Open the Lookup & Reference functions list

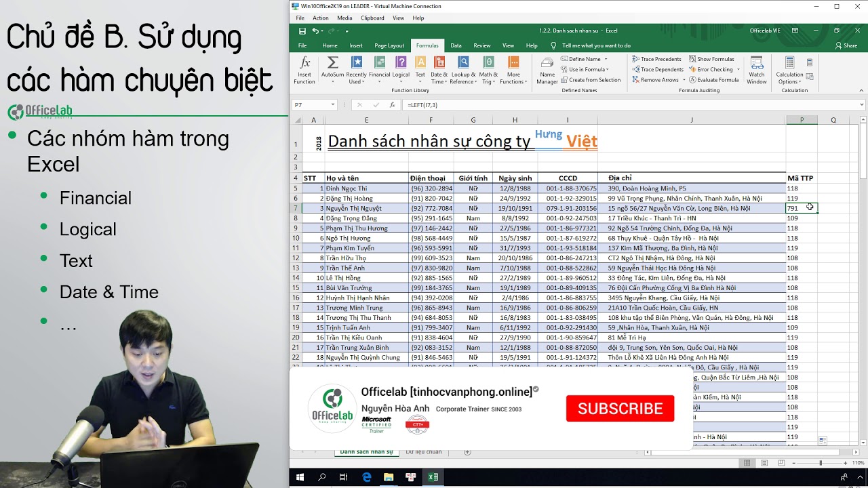[463, 70]
